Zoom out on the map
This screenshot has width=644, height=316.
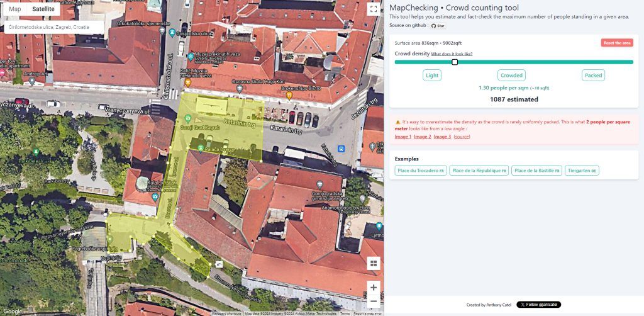[374, 301]
